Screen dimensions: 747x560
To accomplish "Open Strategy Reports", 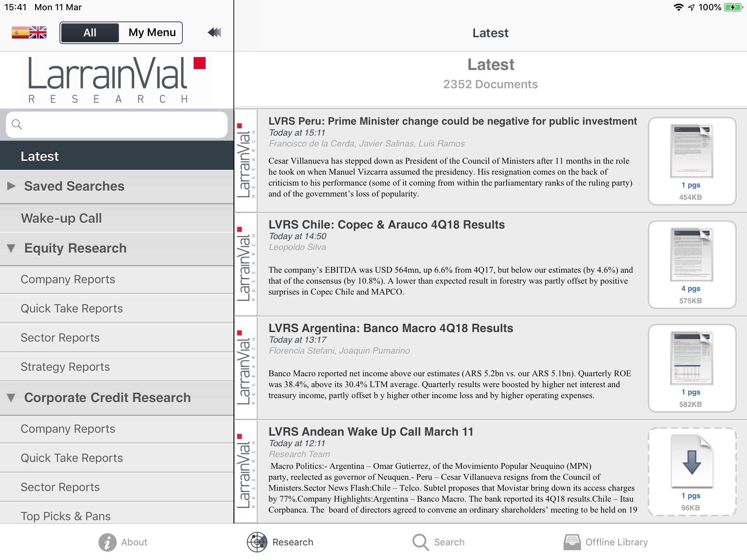I will click(x=117, y=367).
